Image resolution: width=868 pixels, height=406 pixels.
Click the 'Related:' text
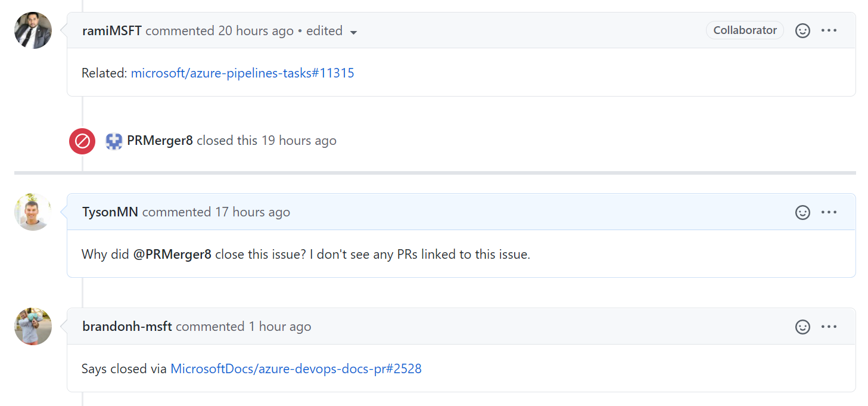coord(104,73)
